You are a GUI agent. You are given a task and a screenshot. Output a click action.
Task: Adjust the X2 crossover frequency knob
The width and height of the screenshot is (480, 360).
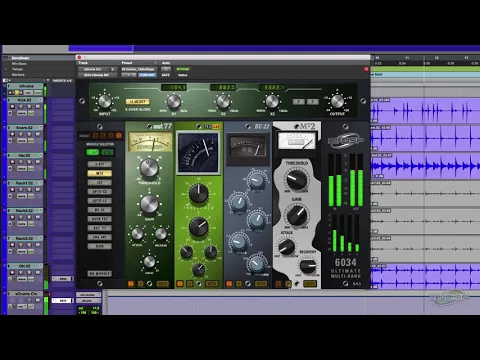click(x=223, y=101)
